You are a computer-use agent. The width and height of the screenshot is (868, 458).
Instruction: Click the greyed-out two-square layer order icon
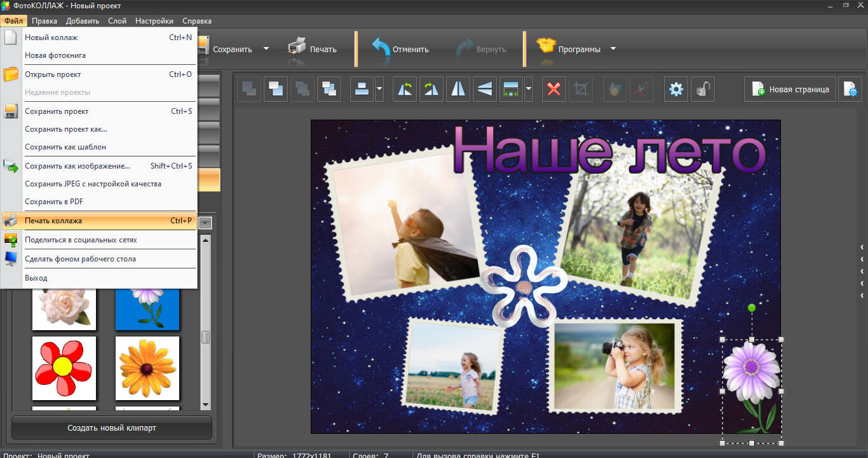[249, 89]
